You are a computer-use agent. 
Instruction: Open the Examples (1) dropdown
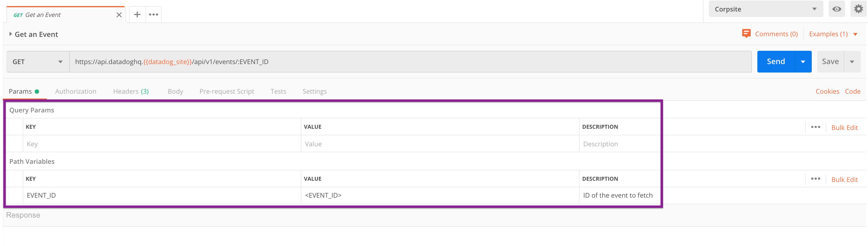click(833, 34)
